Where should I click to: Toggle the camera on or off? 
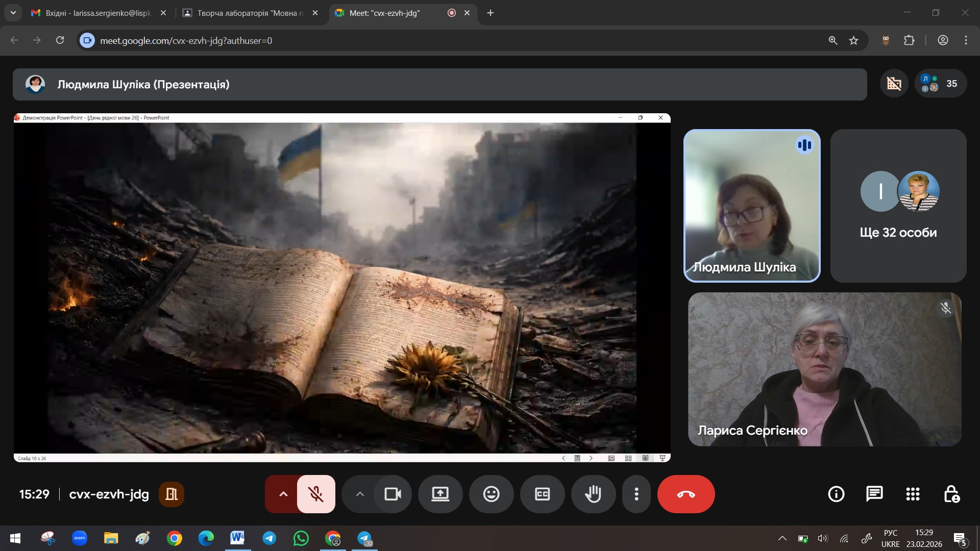click(x=393, y=494)
